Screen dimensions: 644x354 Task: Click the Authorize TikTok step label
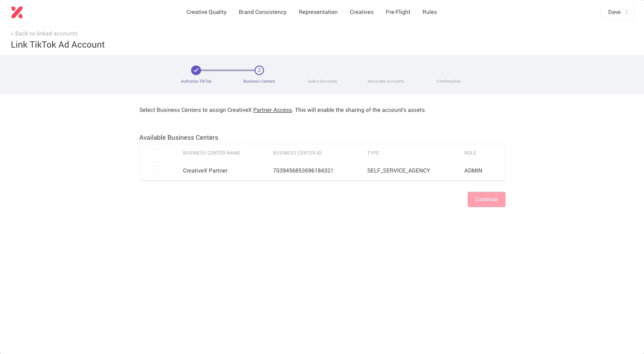[x=196, y=81]
